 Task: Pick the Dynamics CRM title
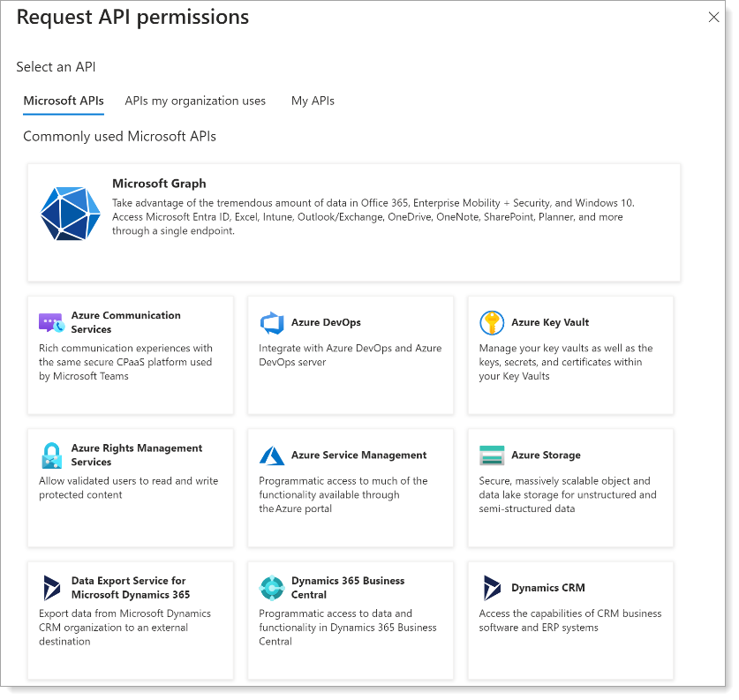[548, 588]
